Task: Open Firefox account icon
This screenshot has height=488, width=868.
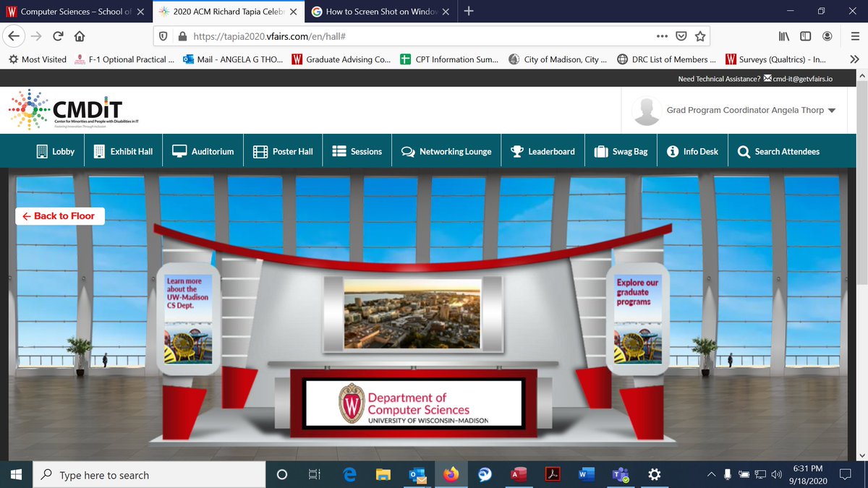Action: pyautogui.click(x=827, y=36)
